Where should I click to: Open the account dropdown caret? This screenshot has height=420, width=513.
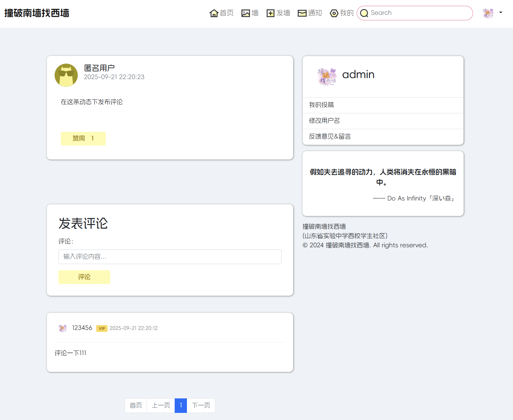501,13
